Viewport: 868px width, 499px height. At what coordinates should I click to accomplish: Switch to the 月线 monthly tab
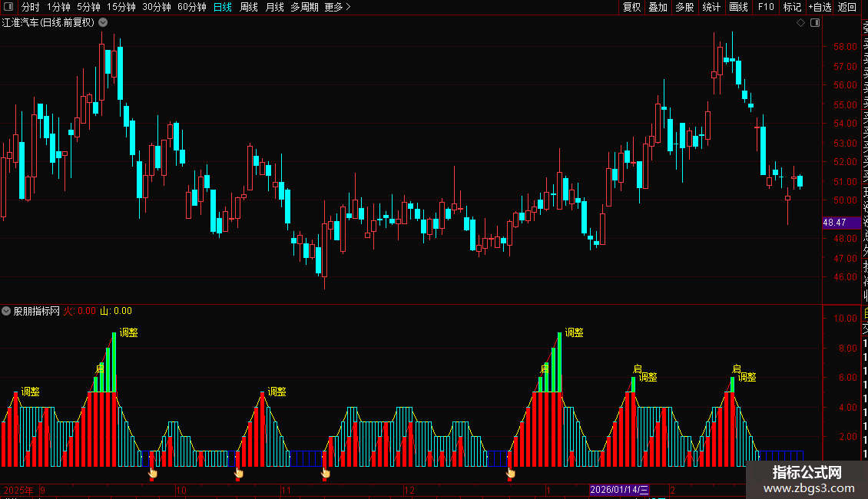(x=274, y=7)
